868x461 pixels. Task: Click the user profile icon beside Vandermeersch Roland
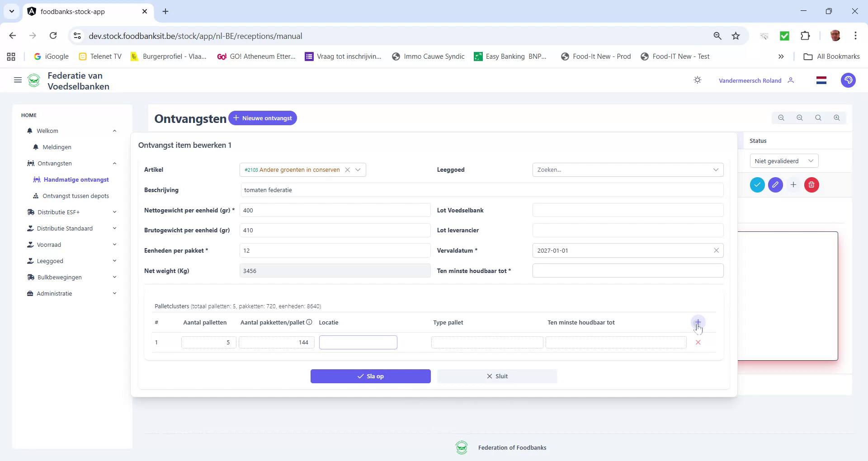pos(792,80)
